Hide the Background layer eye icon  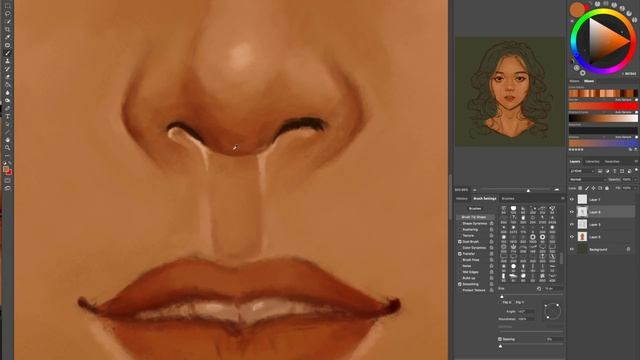coord(572,249)
